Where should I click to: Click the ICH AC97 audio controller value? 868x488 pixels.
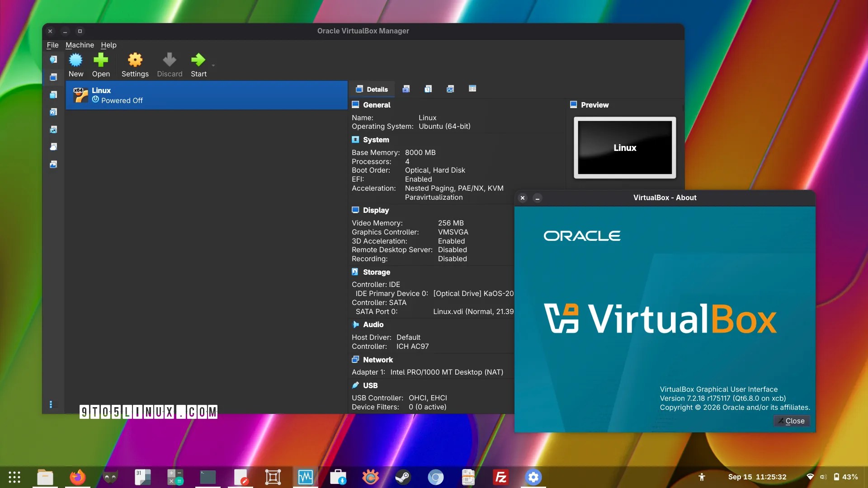pos(412,347)
